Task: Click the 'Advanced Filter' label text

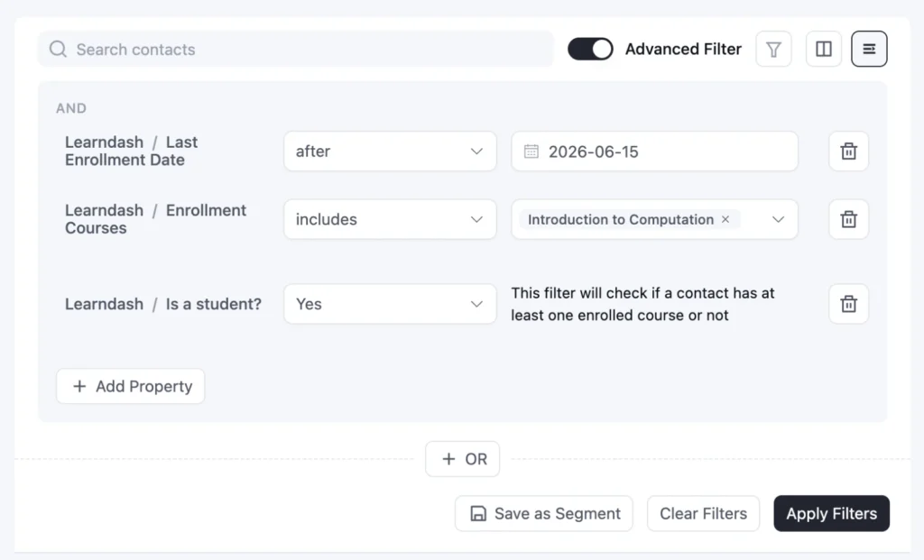Action: tap(683, 49)
